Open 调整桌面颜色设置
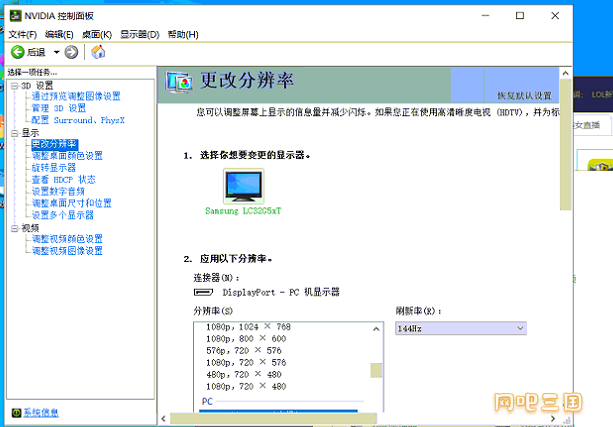 click(67, 156)
